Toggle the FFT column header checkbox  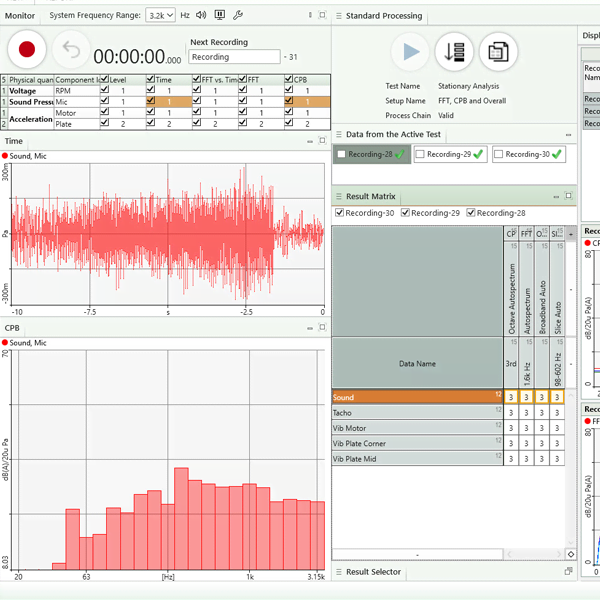(241, 79)
